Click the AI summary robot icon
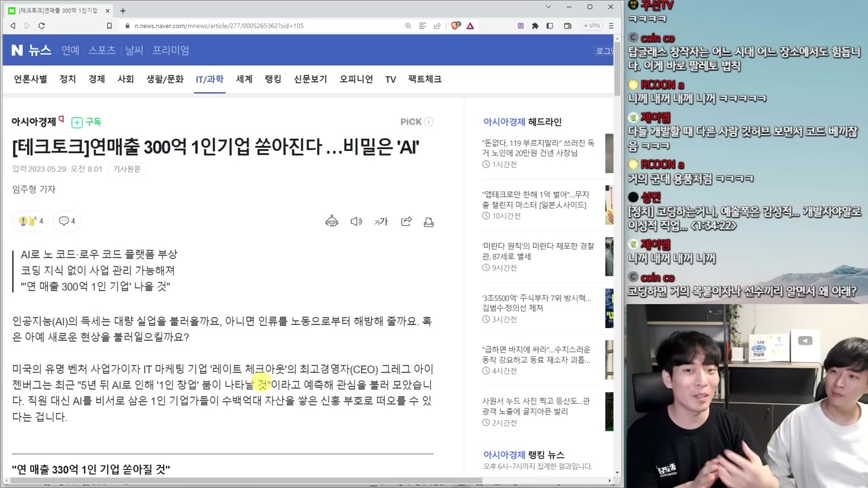868x488 pixels. click(332, 221)
